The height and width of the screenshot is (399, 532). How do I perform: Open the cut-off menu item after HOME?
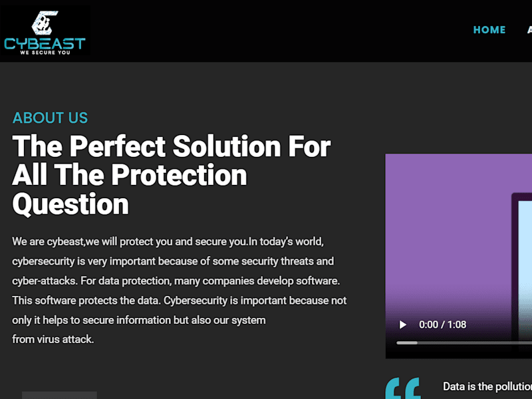[529, 30]
